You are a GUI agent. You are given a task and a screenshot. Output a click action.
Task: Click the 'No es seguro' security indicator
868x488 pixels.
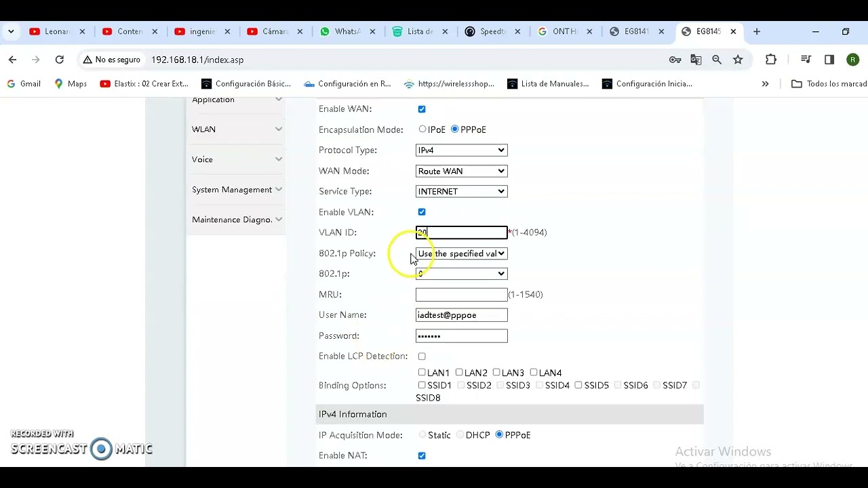point(111,60)
